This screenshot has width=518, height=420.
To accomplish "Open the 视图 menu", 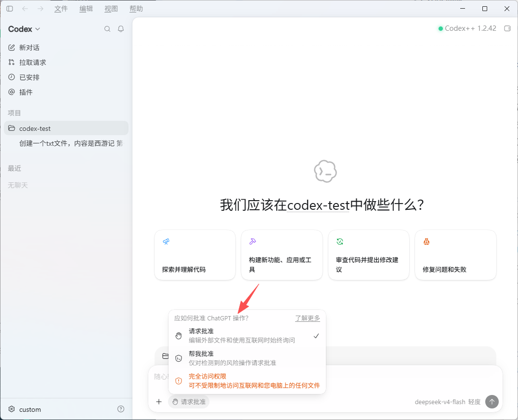I will (111, 9).
